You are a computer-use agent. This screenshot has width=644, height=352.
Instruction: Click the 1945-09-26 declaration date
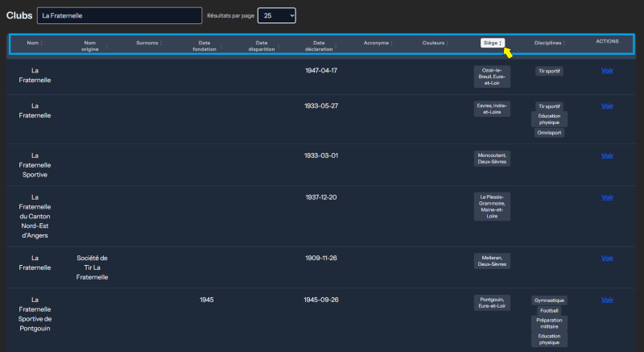point(320,300)
